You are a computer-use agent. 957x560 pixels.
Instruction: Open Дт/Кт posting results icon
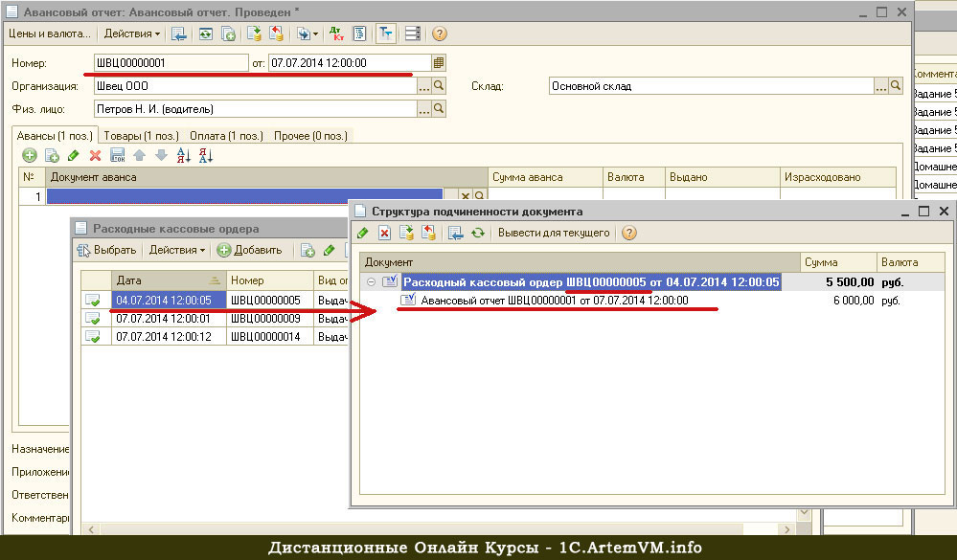[336, 34]
